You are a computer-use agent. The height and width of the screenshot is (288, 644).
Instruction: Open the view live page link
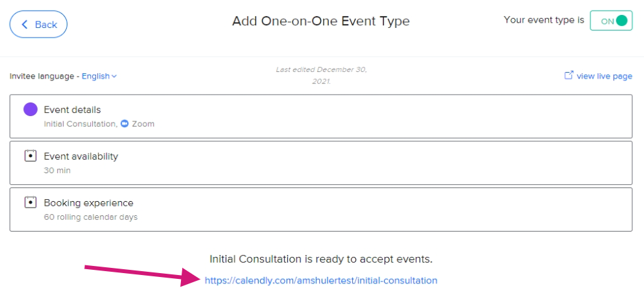[604, 76]
